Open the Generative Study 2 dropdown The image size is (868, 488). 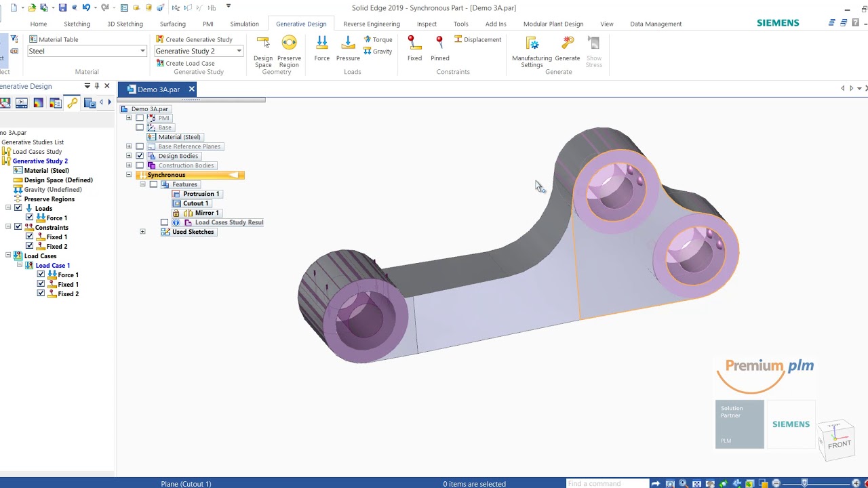point(239,51)
